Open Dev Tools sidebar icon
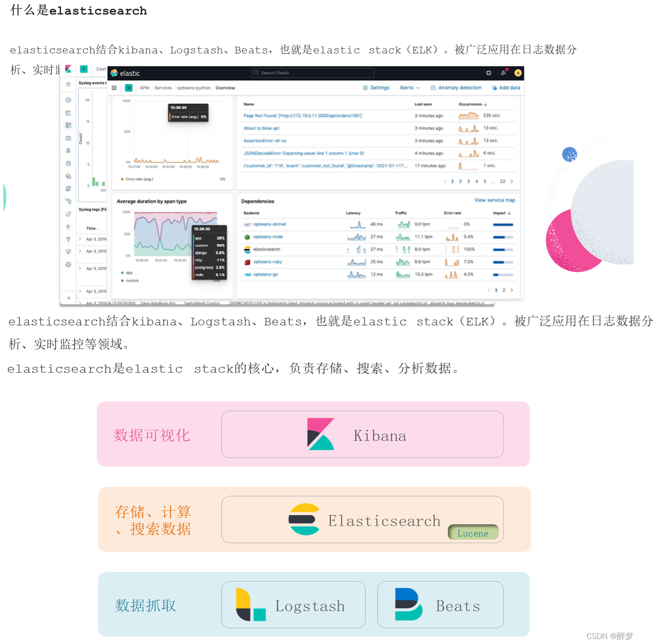665x644 pixels. (68, 239)
